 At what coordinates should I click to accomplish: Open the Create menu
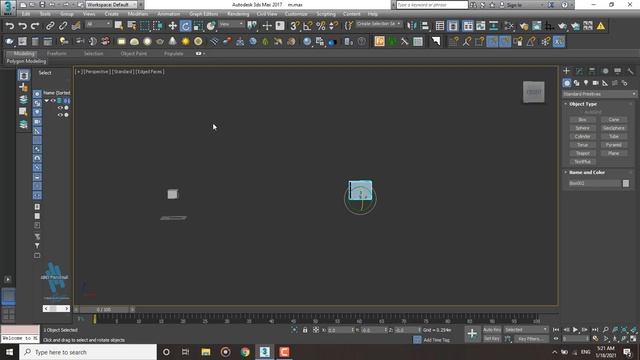(x=111, y=14)
